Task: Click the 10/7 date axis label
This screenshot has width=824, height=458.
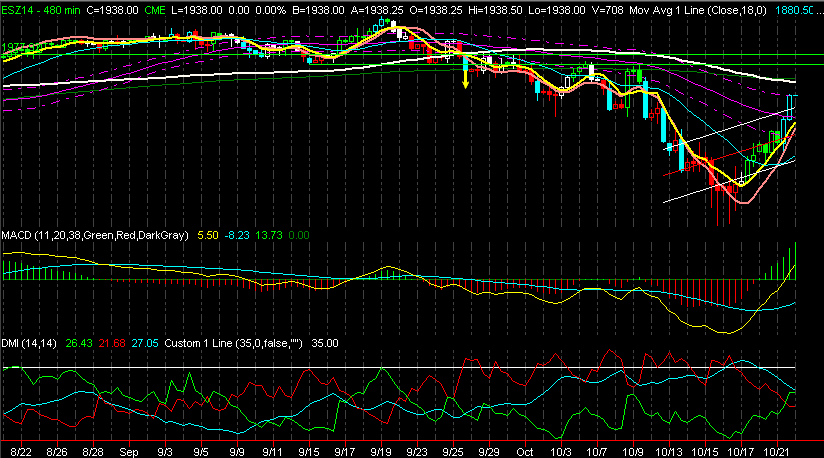Action: click(596, 452)
